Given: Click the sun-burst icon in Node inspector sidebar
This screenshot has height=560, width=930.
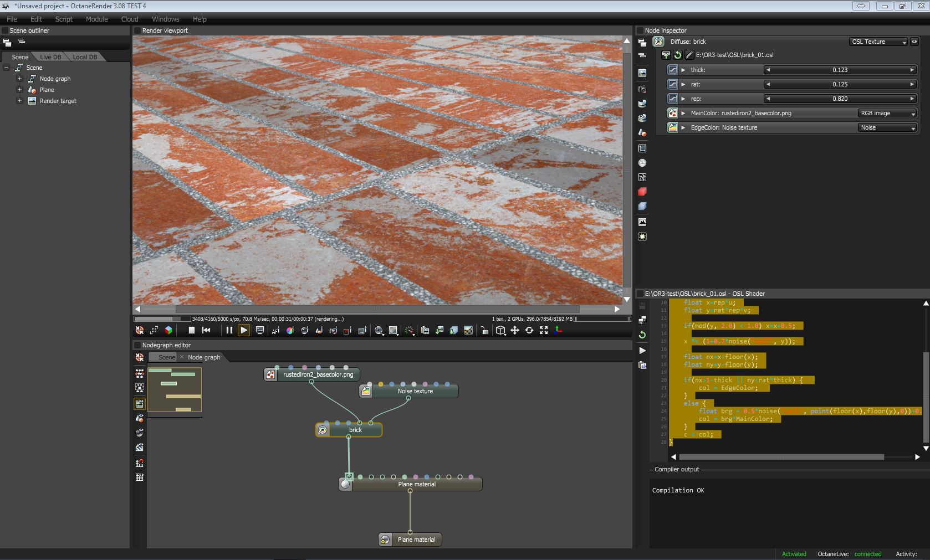Looking at the screenshot, I should click(x=642, y=237).
